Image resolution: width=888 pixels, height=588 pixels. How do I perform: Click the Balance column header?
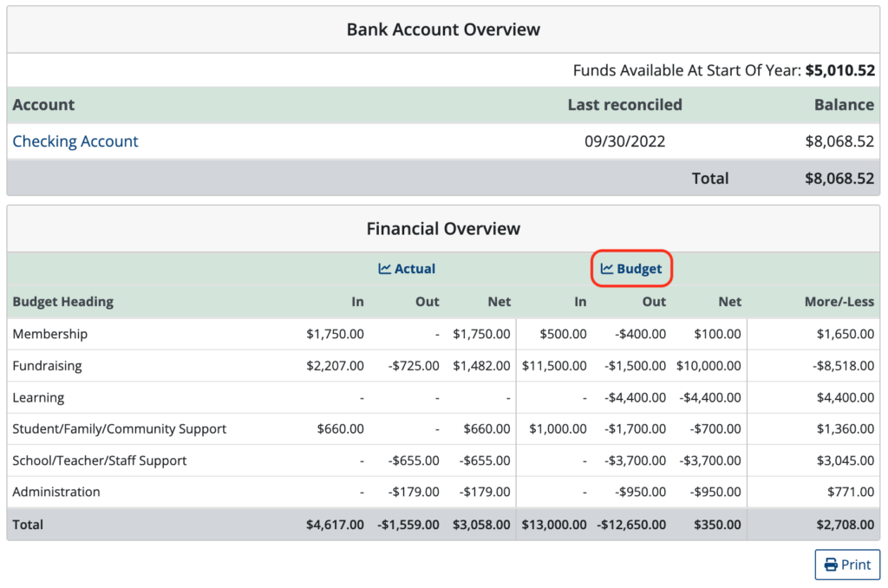pos(844,104)
